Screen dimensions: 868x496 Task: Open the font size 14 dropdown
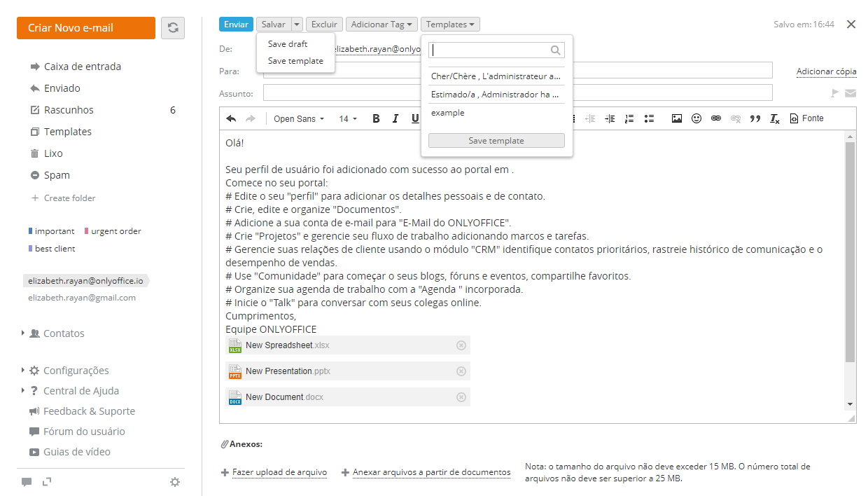coord(348,118)
